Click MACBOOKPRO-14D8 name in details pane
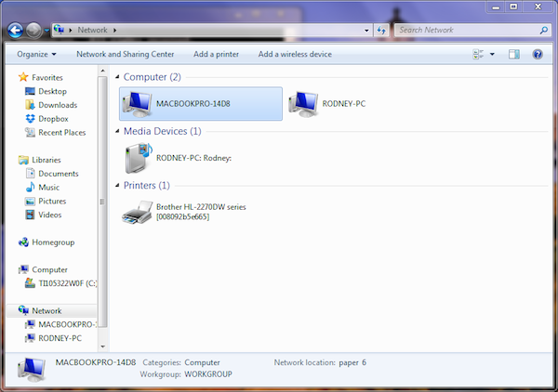The width and height of the screenshot is (558, 392). (96, 362)
